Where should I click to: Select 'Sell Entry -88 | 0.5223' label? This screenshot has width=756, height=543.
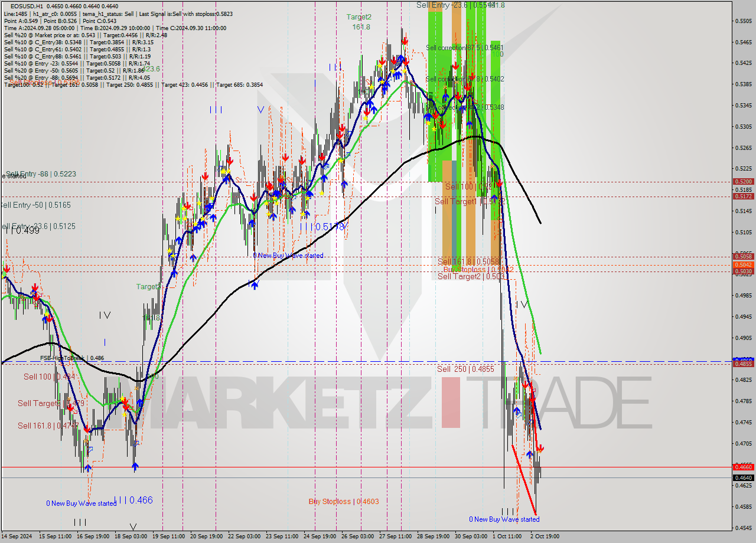pos(41,174)
